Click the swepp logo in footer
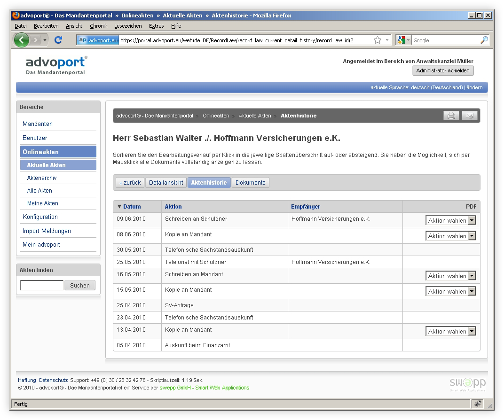 (467, 384)
